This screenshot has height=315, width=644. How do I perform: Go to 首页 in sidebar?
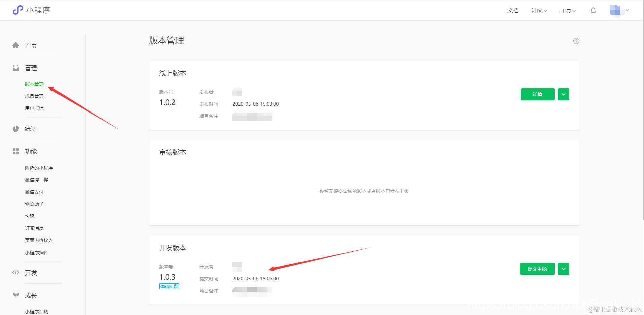point(31,46)
